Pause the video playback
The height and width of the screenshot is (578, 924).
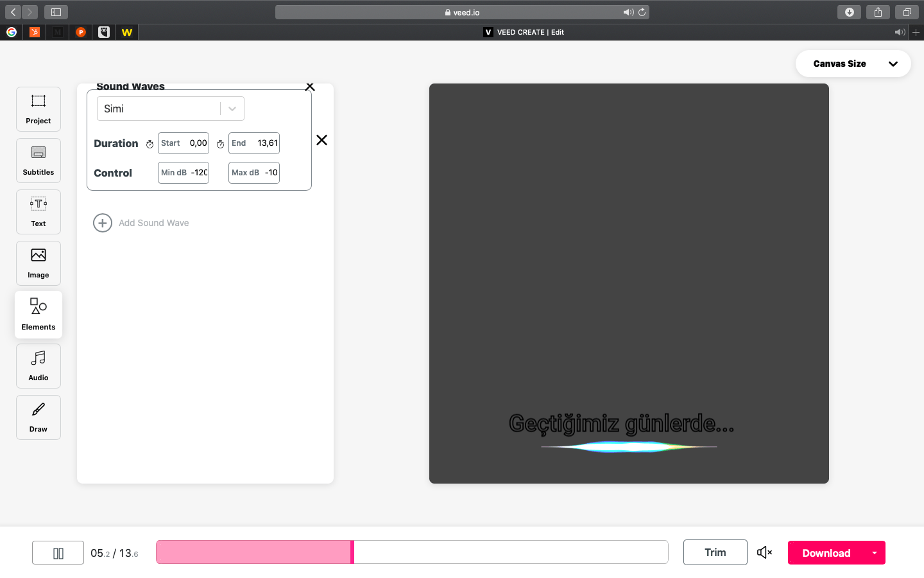pos(58,553)
